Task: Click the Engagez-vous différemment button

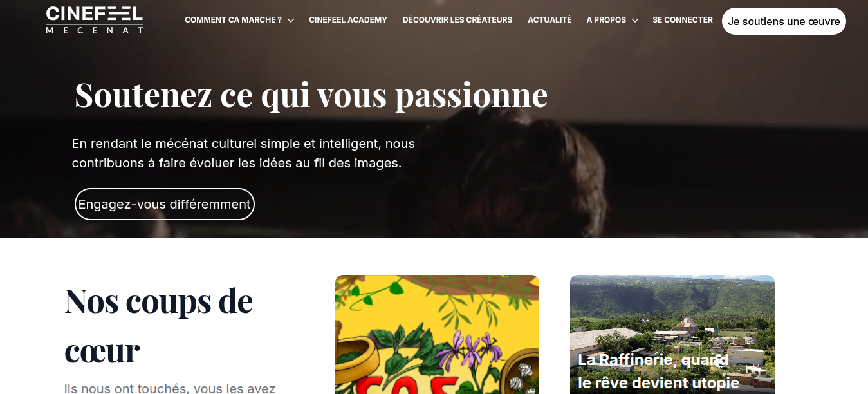Action: point(165,204)
